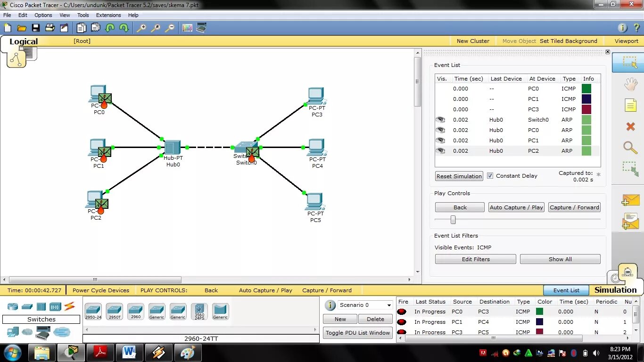The width and height of the screenshot is (644, 362).
Task: Open the Drawing Palette icon
Action: click(187, 28)
